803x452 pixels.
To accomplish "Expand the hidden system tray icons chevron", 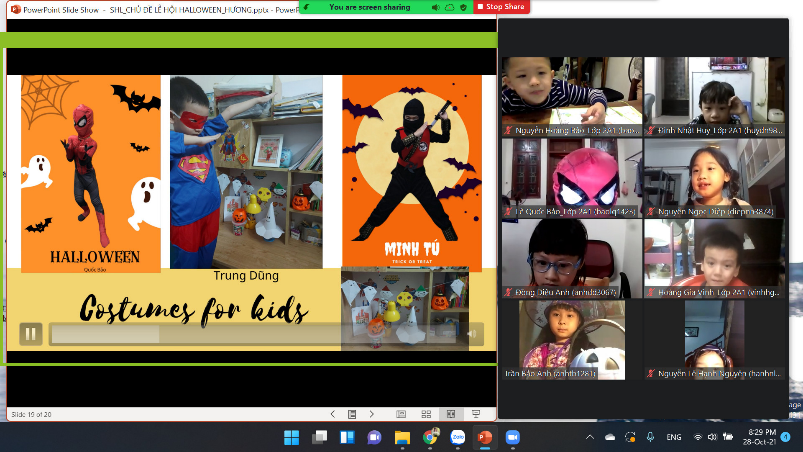I will click(x=590, y=437).
